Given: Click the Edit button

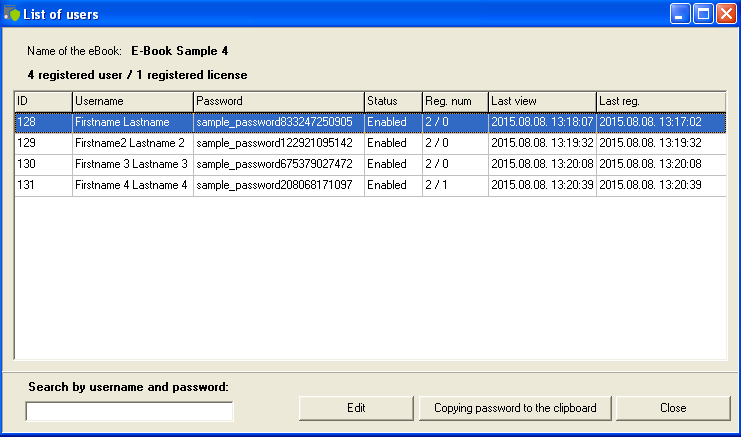Looking at the screenshot, I should [356, 408].
